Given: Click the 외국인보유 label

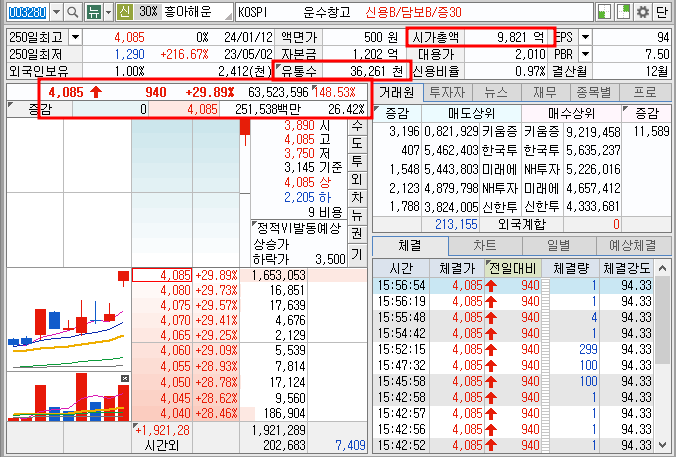Looking at the screenshot, I should pyautogui.click(x=39, y=71).
